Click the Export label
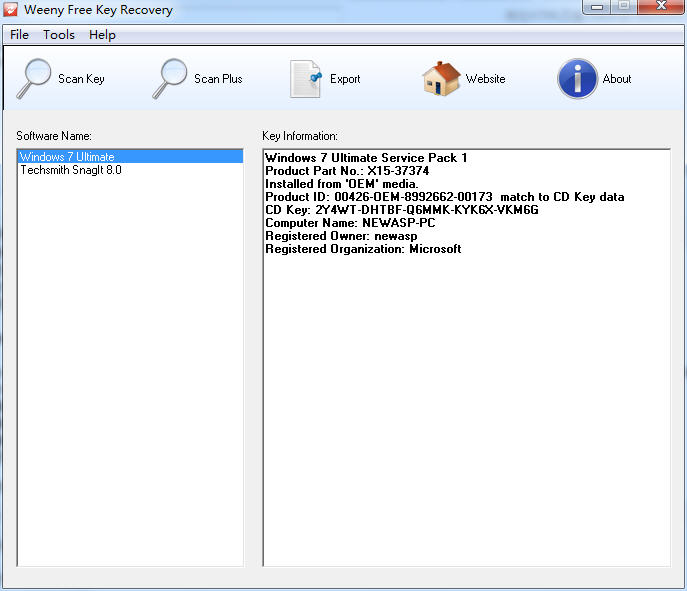The height and width of the screenshot is (591, 687). pyautogui.click(x=345, y=79)
